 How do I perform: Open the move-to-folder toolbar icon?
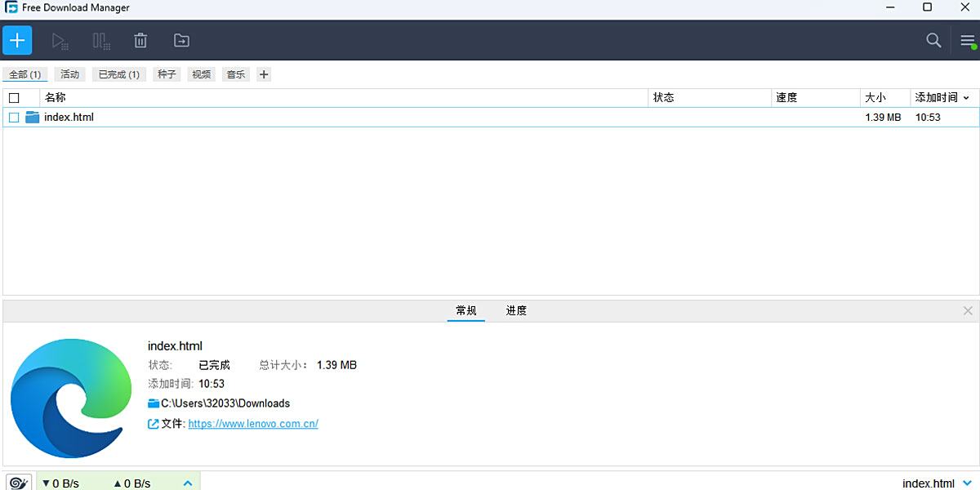[x=180, y=39]
